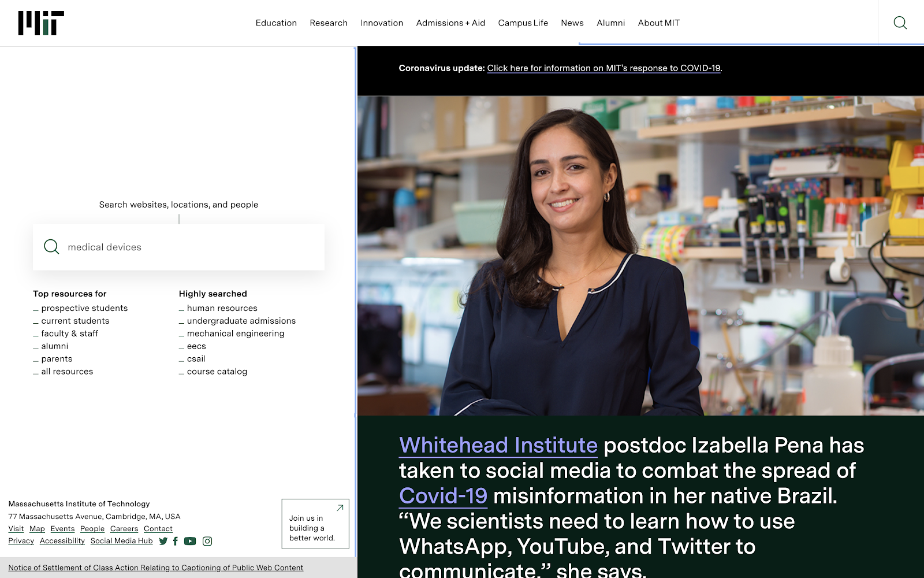This screenshot has height=578, width=924.
Task: Choose mechanical engineering search link
Action: [x=236, y=334]
